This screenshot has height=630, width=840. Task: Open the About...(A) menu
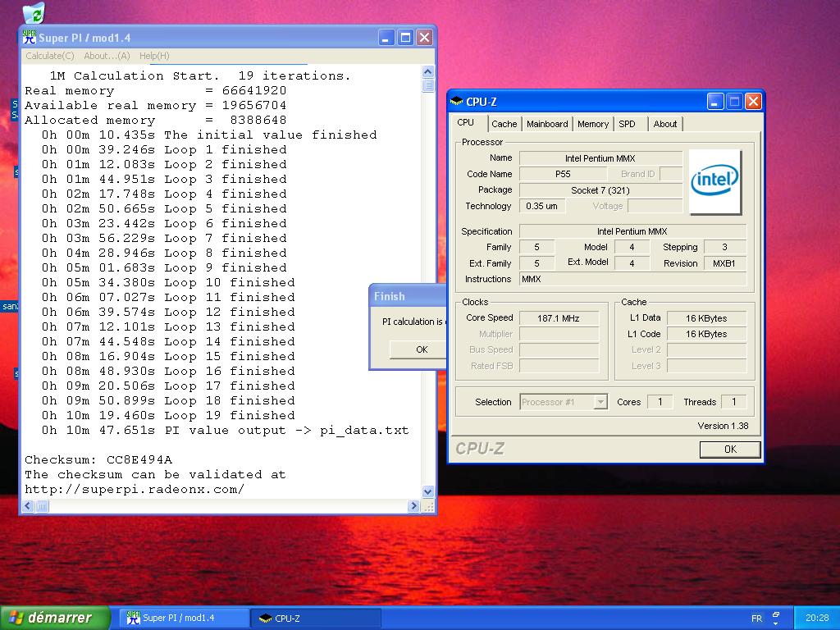pos(107,56)
